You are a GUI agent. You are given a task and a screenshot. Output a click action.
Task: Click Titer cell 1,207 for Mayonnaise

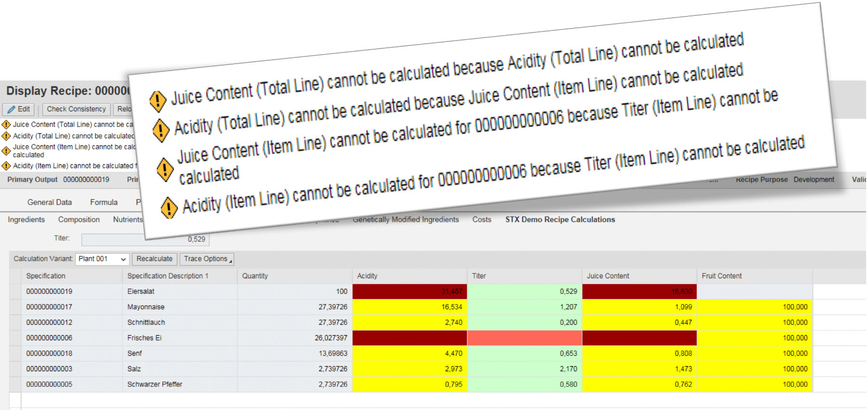524,307
